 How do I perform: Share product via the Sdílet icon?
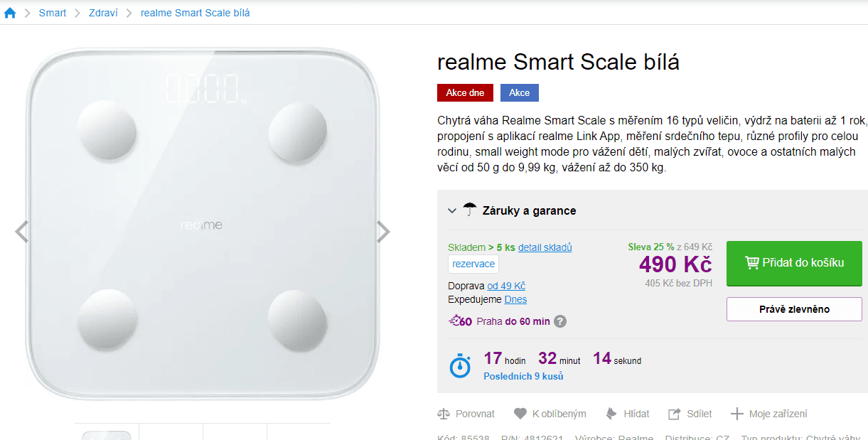tap(673, 413)
